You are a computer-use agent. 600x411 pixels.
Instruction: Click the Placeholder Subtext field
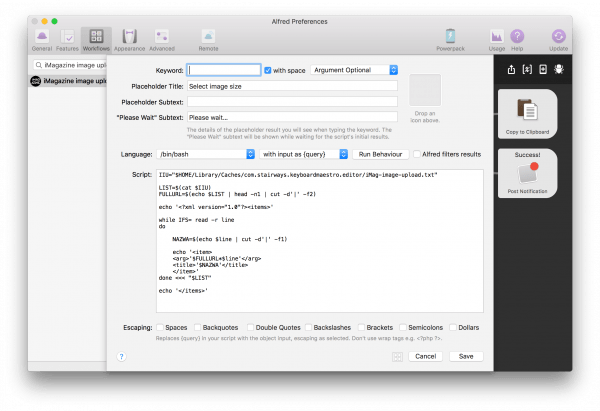point(292,102)
